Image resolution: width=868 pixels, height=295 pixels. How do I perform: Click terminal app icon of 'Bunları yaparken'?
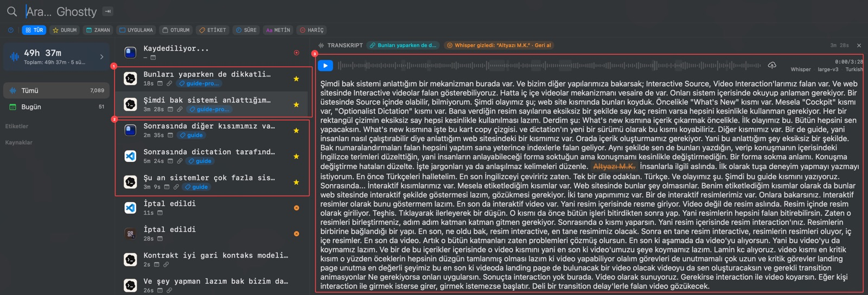(130, 78)
